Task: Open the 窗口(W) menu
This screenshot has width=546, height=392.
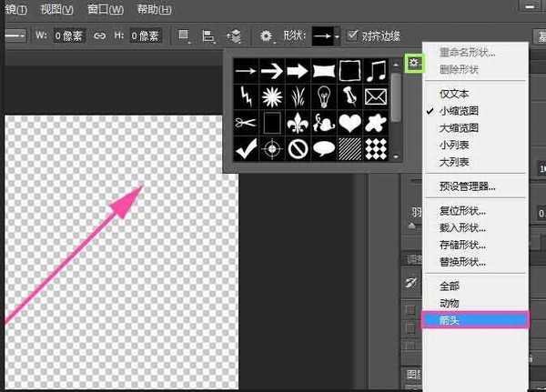Action: [x=106, y=9]
